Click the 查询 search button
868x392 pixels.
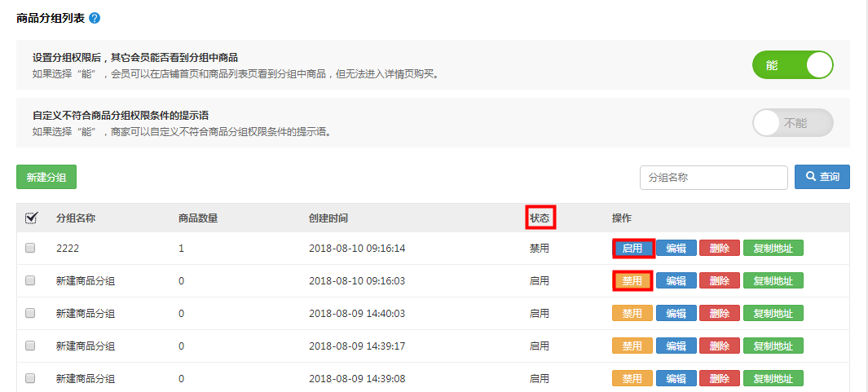822,177
